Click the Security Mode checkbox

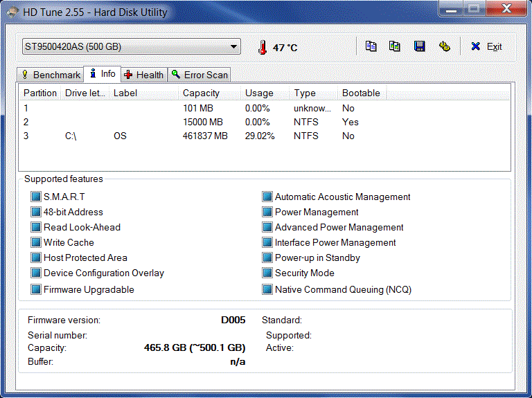pos(267,273)
